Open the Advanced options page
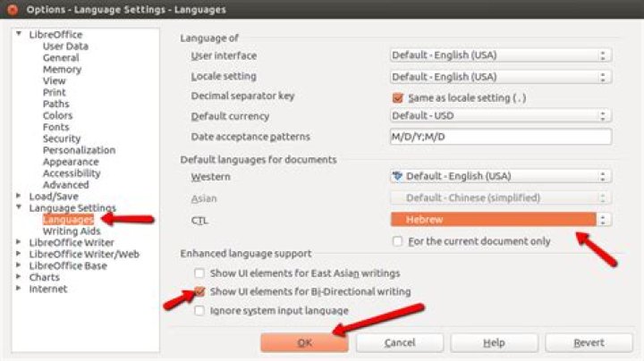 pyautogui.click(x=65, y=185)
